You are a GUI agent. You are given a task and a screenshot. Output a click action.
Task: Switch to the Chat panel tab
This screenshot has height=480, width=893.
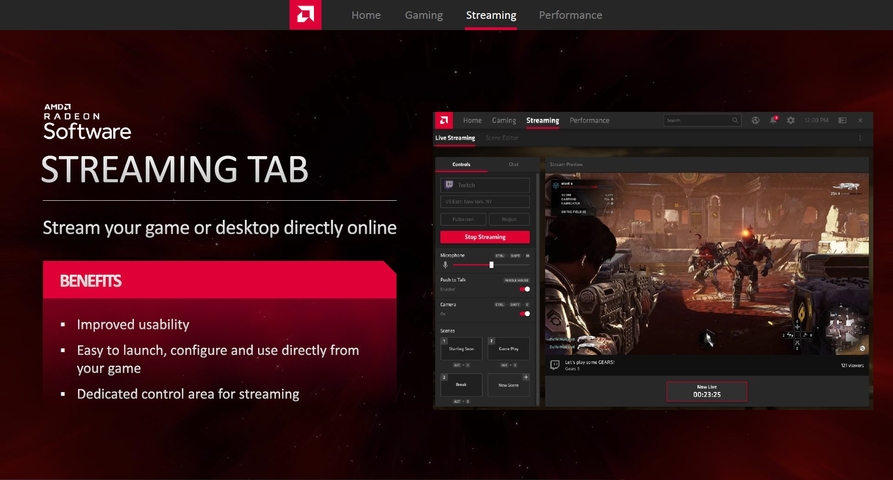(513, 165)
